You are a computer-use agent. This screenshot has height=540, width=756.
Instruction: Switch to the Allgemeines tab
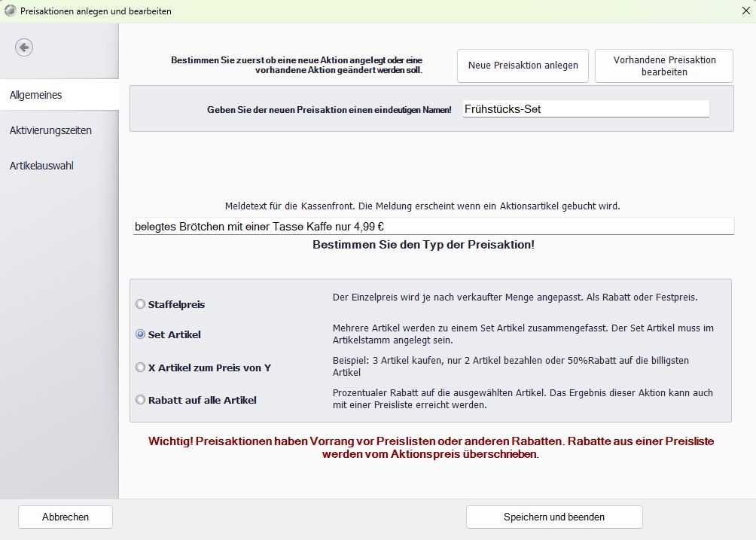[x=59, y=95]
